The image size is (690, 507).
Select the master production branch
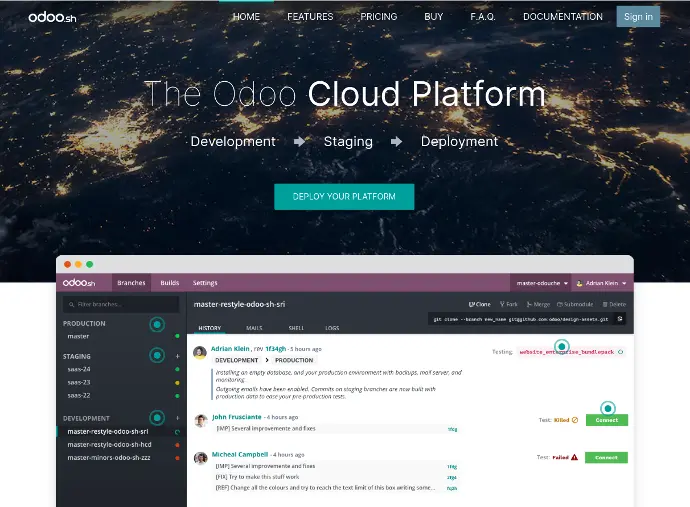(78, 336)
